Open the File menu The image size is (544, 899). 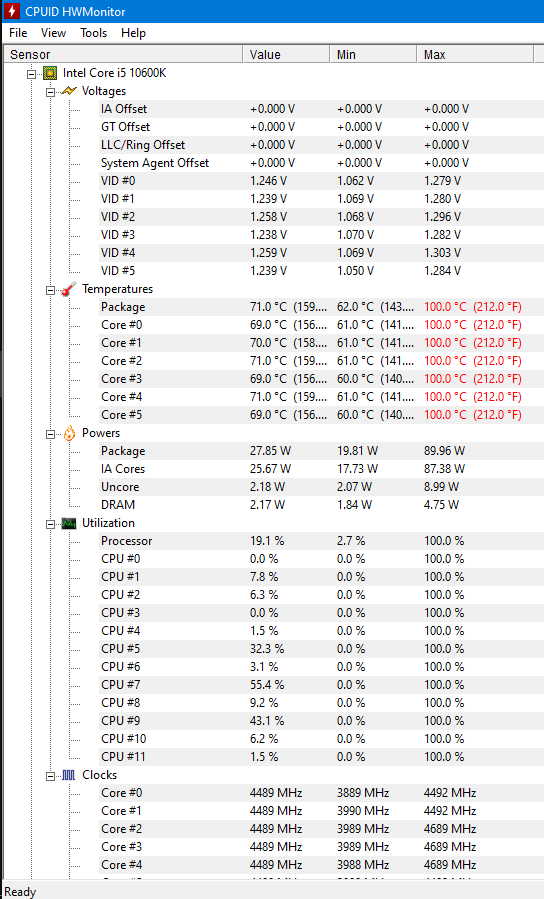tap(18, 33)
